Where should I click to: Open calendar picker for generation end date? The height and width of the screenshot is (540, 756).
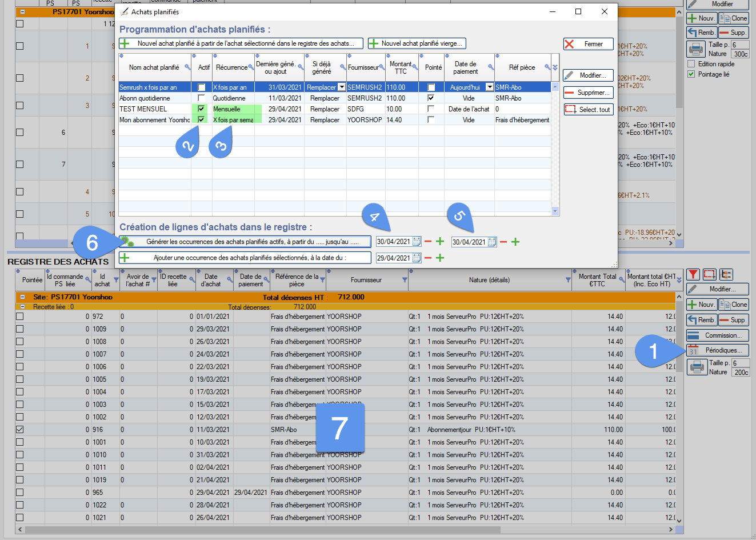(492, 242)
